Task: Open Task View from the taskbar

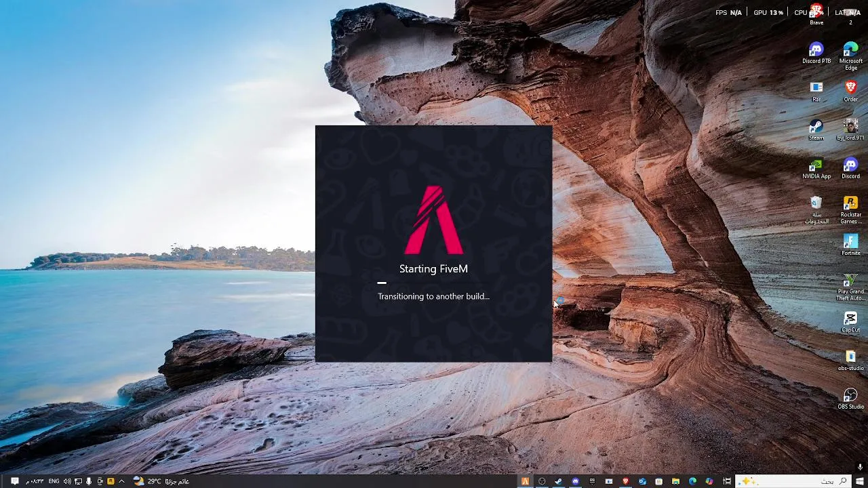Action: [727, 481]
